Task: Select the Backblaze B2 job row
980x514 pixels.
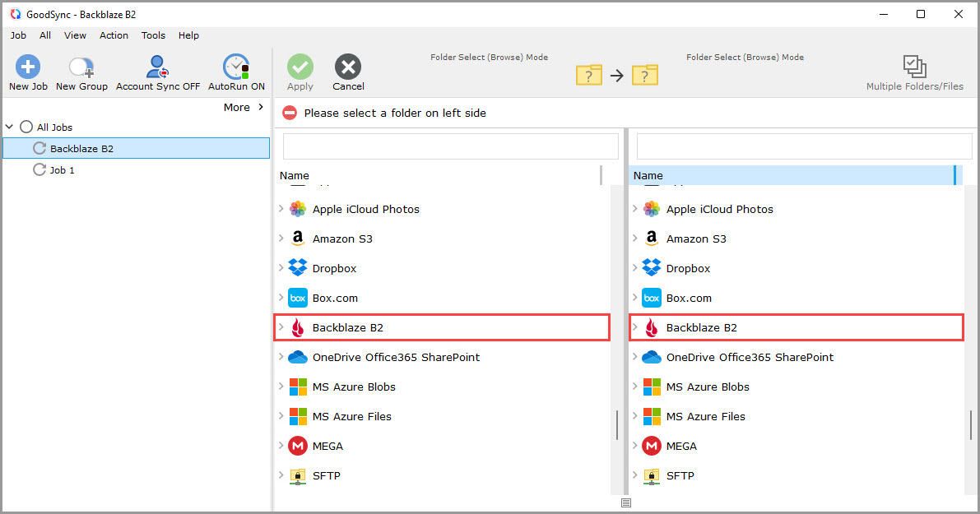Action: pos(137,148)
